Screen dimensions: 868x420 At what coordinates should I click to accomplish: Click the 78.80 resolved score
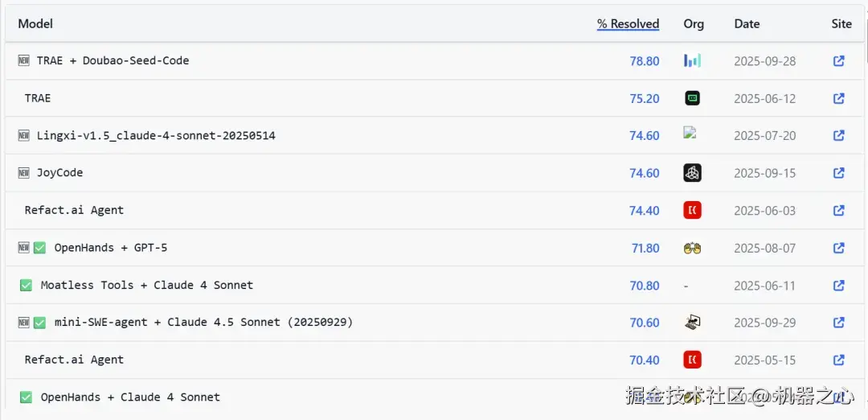click(x=645, y=61)
